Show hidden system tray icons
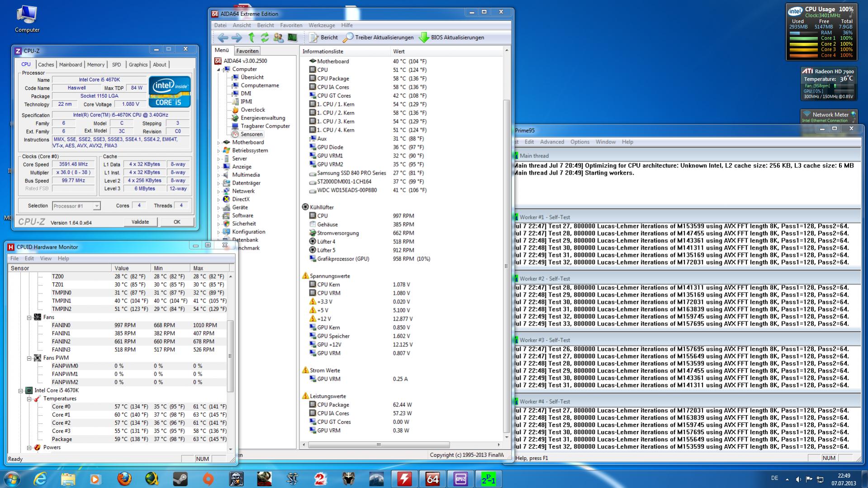 pos(787,479)
